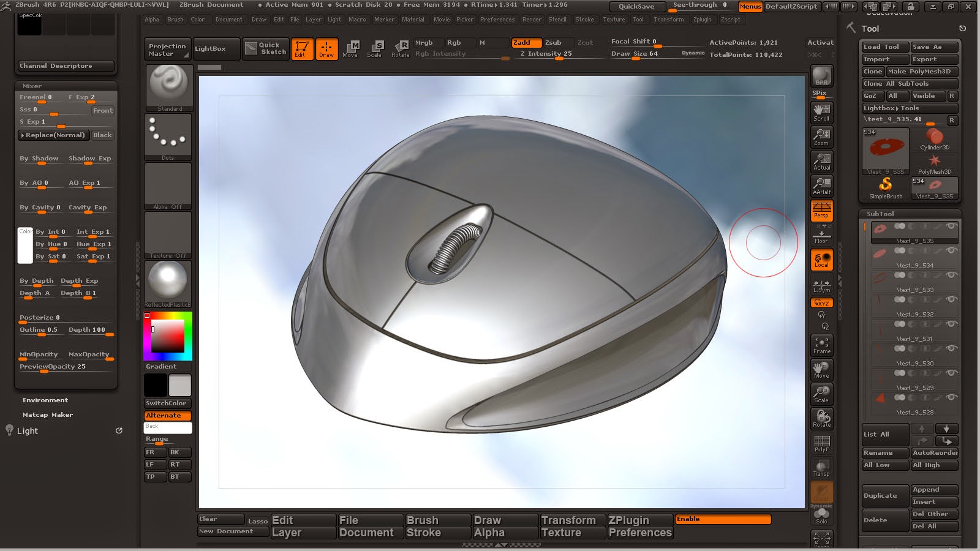Enable Persp perspective toggle
Viewport: 980px width, 551px height.
[x=821, y=211]
